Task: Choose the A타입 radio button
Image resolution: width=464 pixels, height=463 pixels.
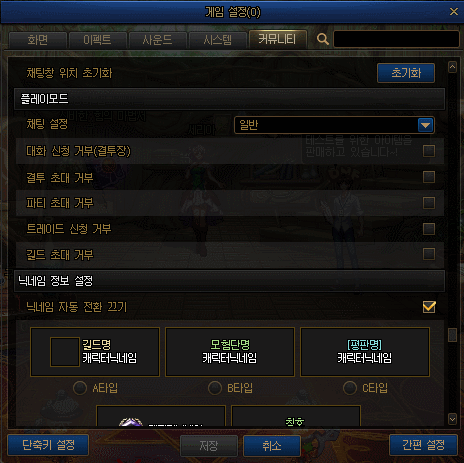Action: pos(80,388)
